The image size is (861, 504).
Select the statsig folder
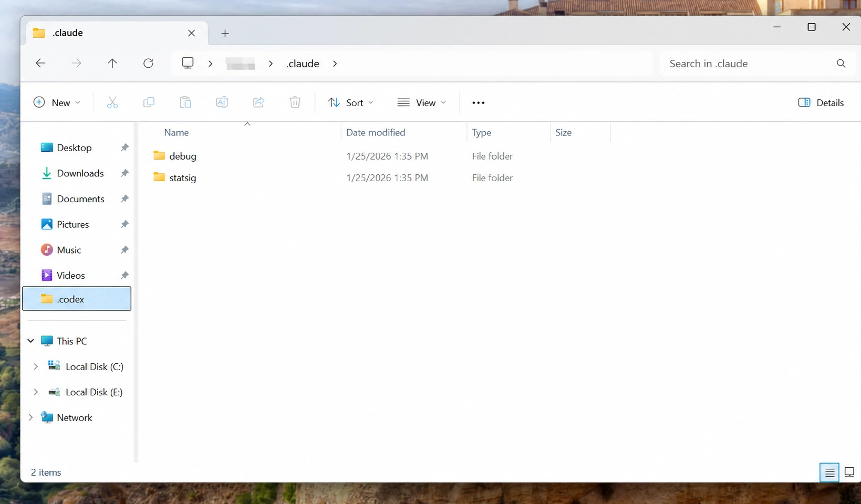coord(183,177)
